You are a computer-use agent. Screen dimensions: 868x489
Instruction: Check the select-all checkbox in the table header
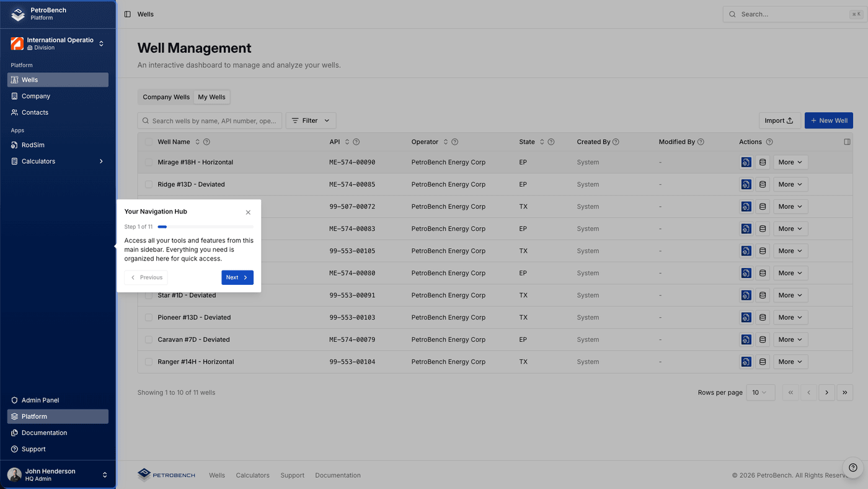[x=148, y=141]
